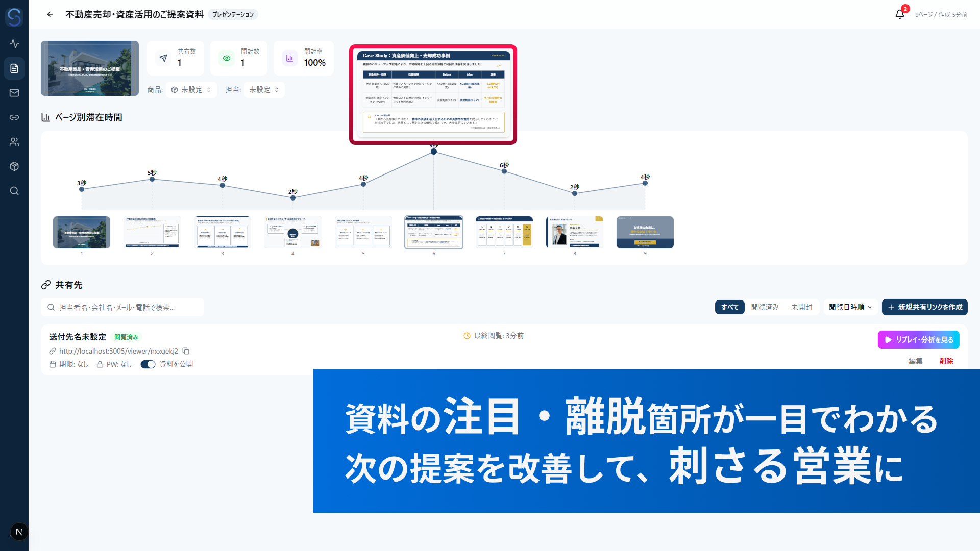The height and width of the screenshot is (551, 980).
Task: Open activity pulse icon in sidebar
Action: [14, 44]
